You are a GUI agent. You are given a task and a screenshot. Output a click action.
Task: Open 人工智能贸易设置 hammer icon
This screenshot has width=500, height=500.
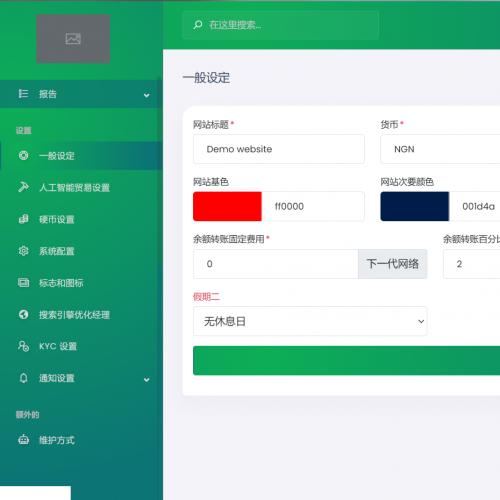coord(23,187)
